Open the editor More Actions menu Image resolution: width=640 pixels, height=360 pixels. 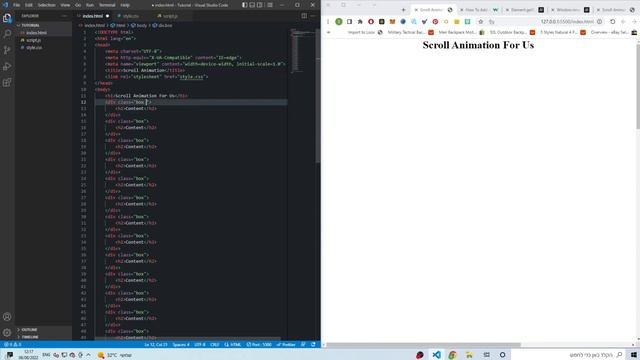[313, 16]
